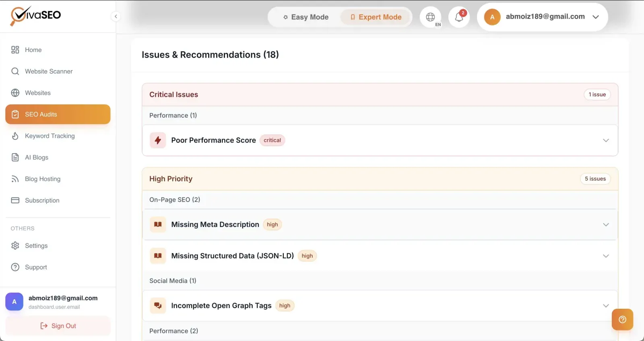This screenshot has height=341, width=644.
Task: Click the high badge on Missing Structured Data
Action: [307, 256]
